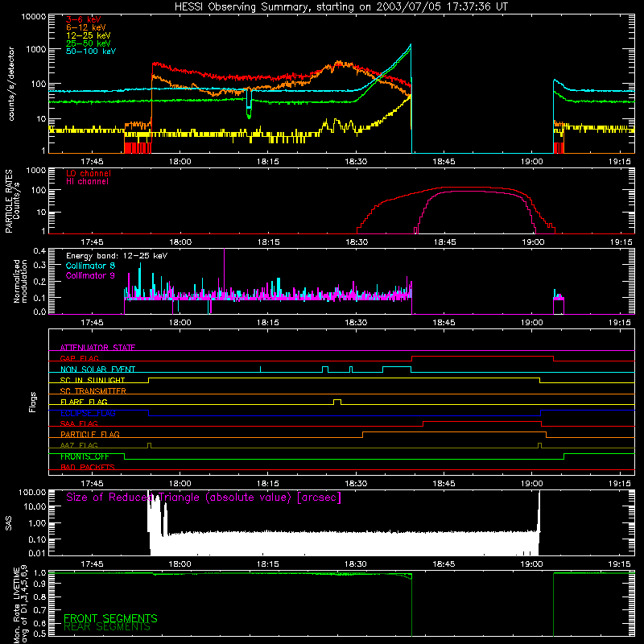Click the SC_IN_SUNLIGHT flag label
The image size is (644, 644).
point(93,380)
